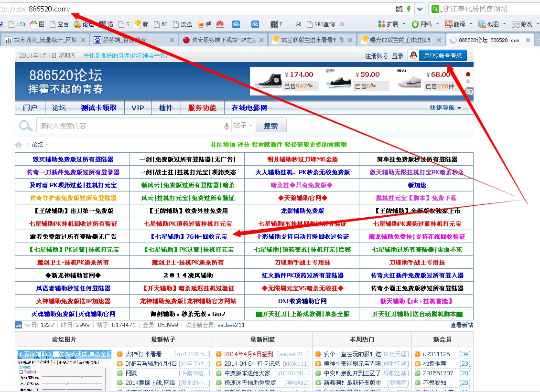The image size is (540, 392).
Task: Click the green search engine icon
Action: tap(435, 9)
